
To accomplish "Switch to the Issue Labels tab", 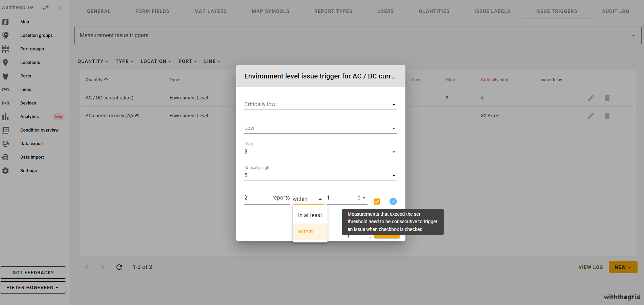I will 492,11.
